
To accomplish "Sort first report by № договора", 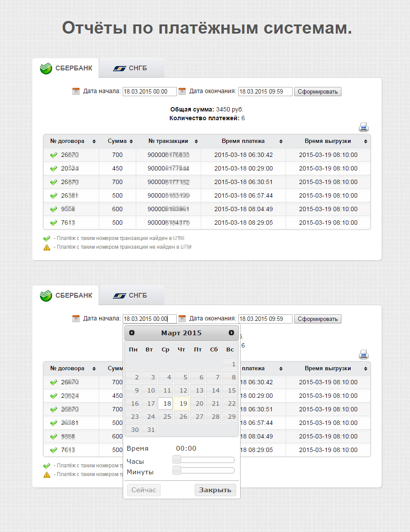I will (x=71, y=141).
